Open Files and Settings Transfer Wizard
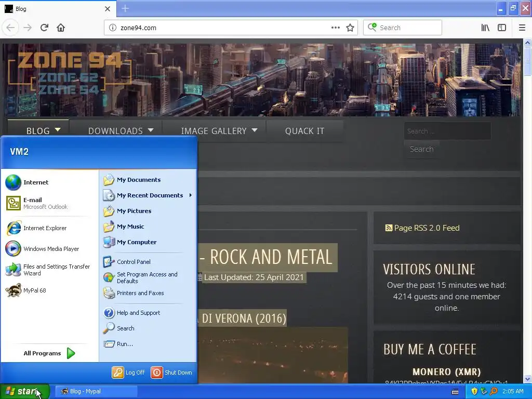 [x=49, y=270]
